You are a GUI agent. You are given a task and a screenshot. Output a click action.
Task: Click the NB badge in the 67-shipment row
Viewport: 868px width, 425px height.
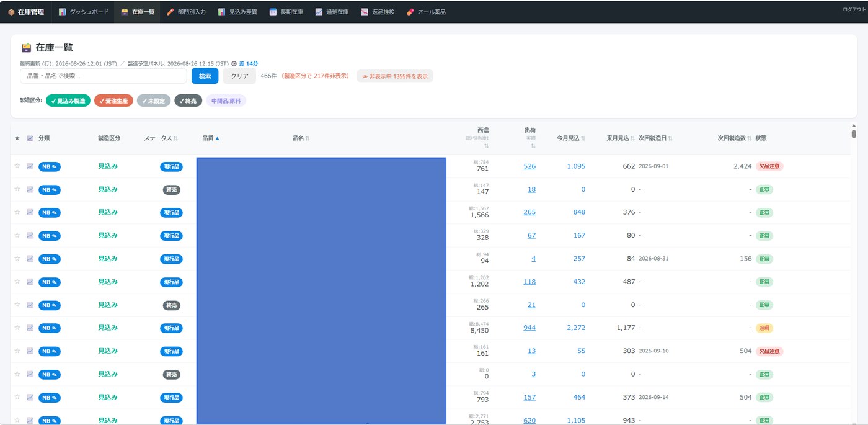tap(50, 236)
